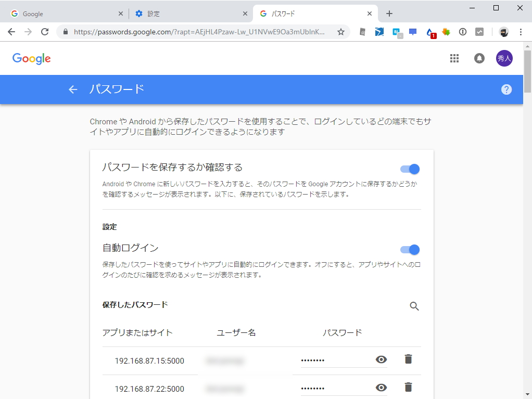Click the back arrow next to パスワード heading
Screen dimensions: 532x399
(x=73, y=89)
